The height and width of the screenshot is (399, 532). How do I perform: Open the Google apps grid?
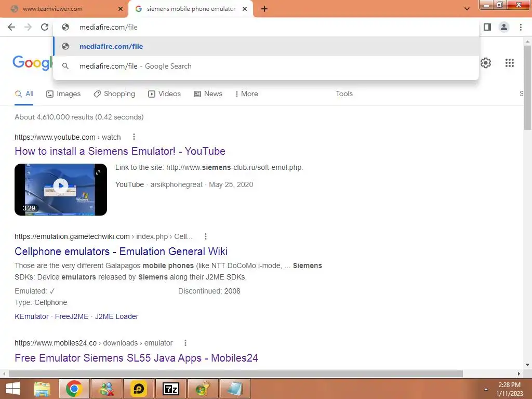[509, 63]
